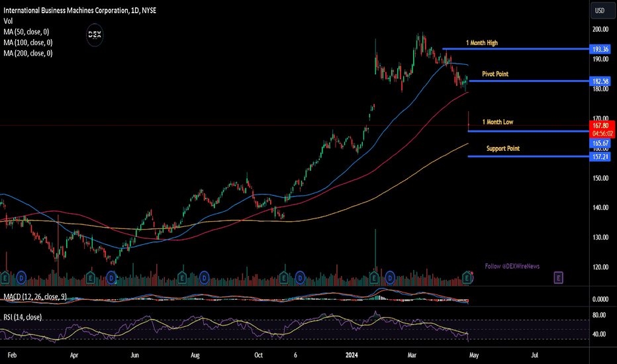Click the Apr label on the time axis
Screen dimensions: 617x364
(x=74, y=355)
